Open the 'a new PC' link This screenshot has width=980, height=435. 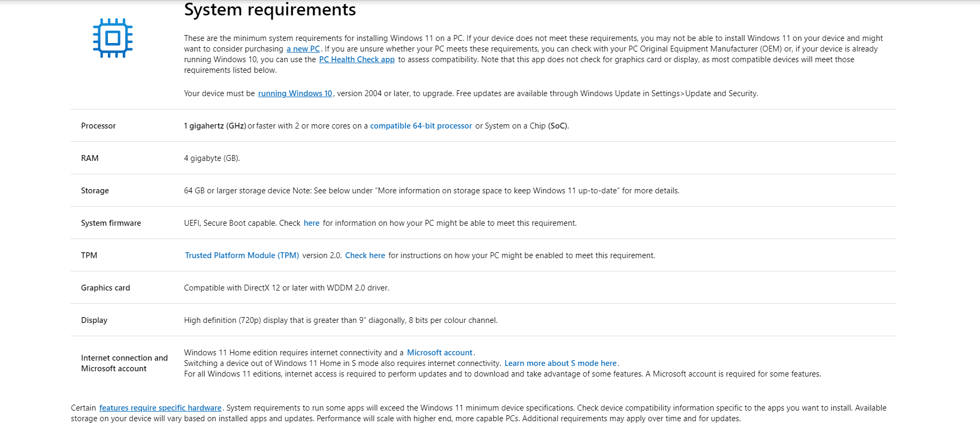(303, 49)
